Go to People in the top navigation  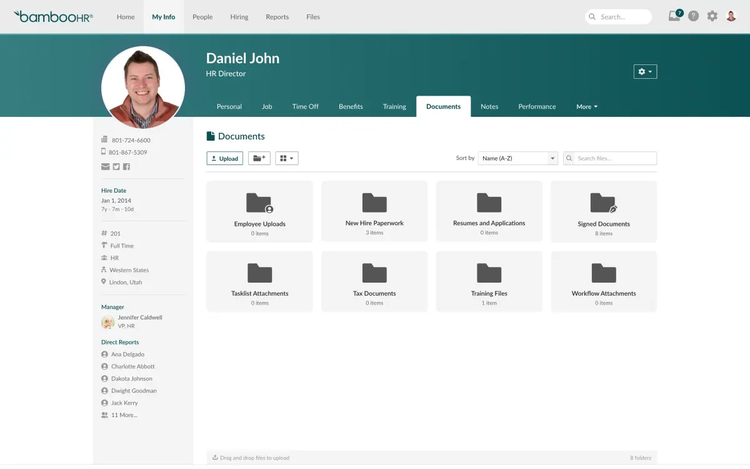202,17
